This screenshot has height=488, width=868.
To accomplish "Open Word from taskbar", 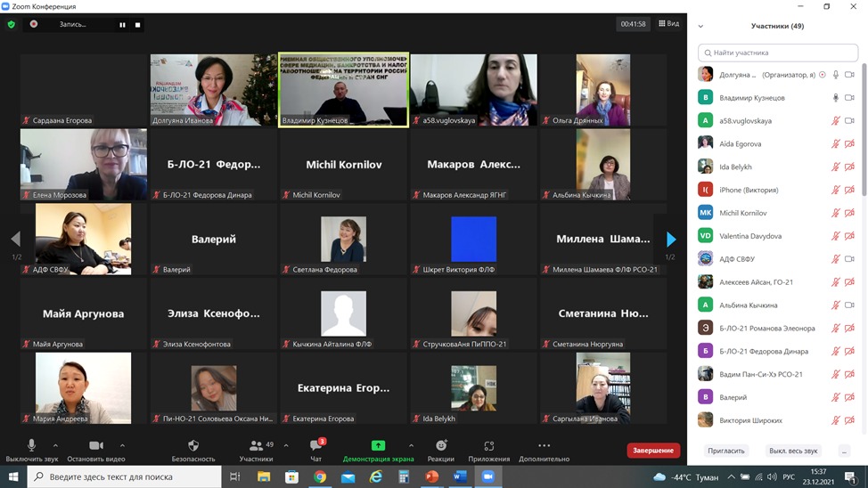I will (460, 476).
